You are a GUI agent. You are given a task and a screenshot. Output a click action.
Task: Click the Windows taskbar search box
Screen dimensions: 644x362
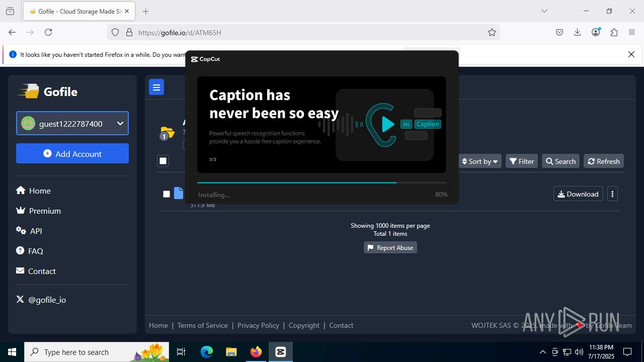pyautogui.click(x=97, y=352)
